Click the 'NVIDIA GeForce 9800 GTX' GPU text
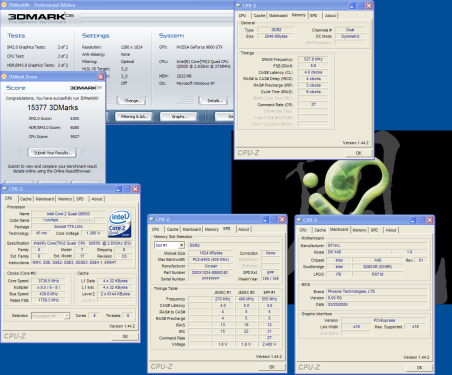The image size is (452, 375). click(199, 47)
